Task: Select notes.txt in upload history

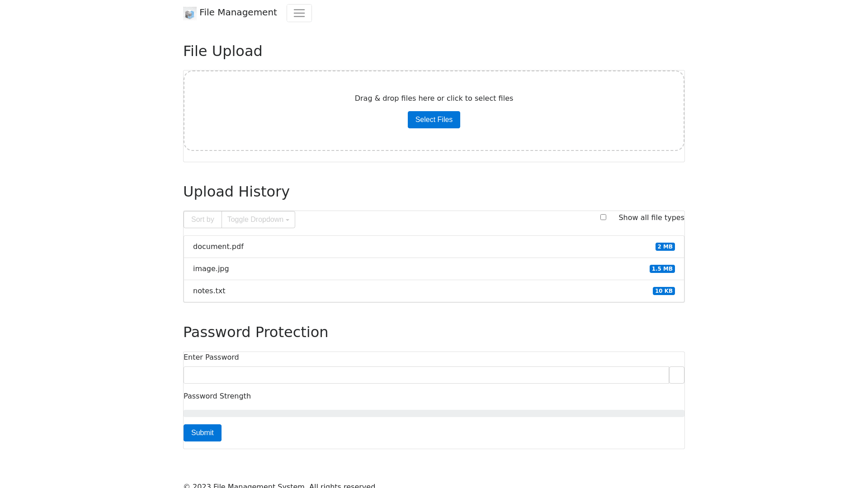Action: pos(209,291)
